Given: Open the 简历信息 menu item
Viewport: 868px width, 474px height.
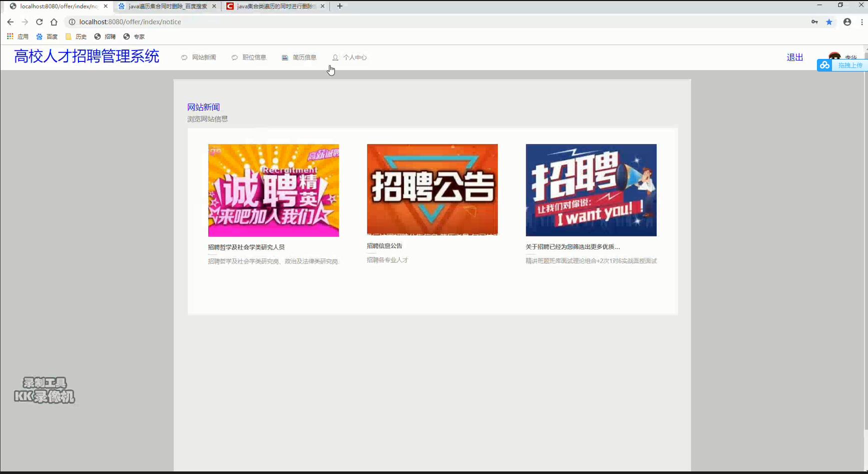Looking at the screenshot, I should pos(299,57).
